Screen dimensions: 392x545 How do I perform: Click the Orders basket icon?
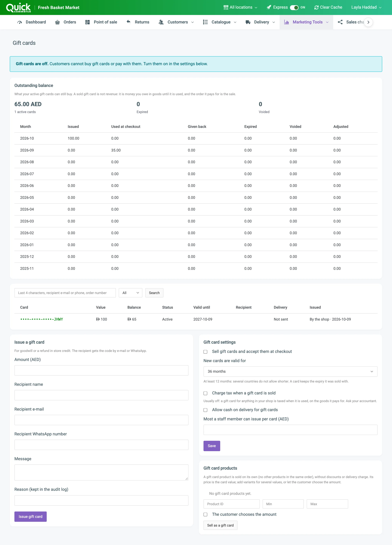57,22
